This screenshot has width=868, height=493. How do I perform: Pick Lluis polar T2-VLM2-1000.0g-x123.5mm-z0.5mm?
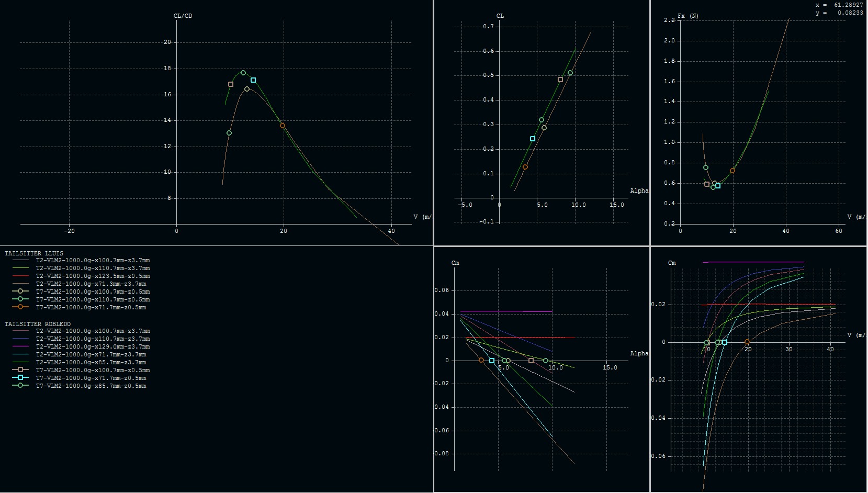[x=93, y=276]
